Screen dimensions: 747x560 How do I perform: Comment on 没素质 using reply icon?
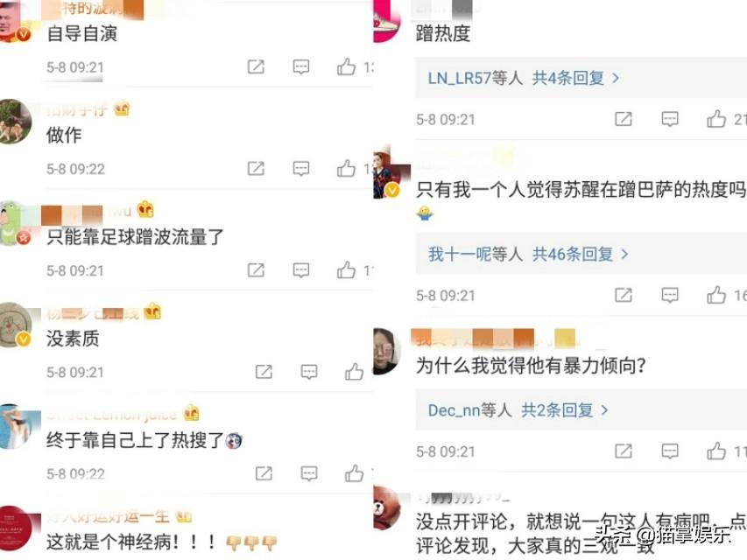coord(309,371)
